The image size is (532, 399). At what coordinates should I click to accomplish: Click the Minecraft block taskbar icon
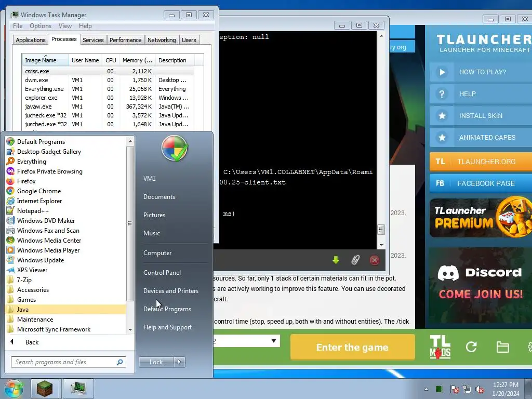45,389
